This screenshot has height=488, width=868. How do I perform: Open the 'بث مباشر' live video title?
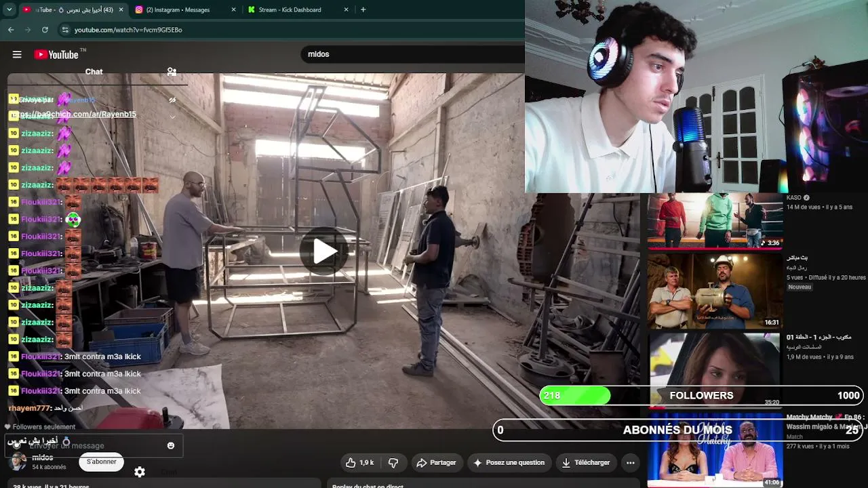[797, 258]
